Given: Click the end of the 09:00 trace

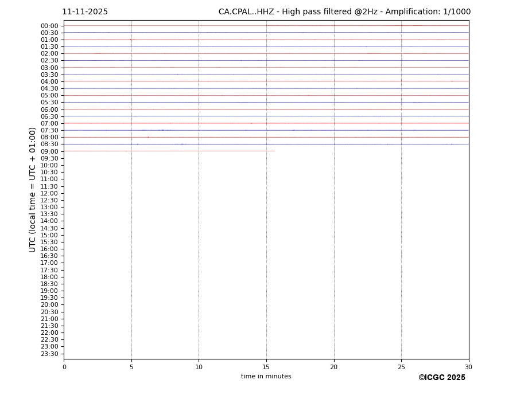Looking at the screenshot, I should 274,151.
